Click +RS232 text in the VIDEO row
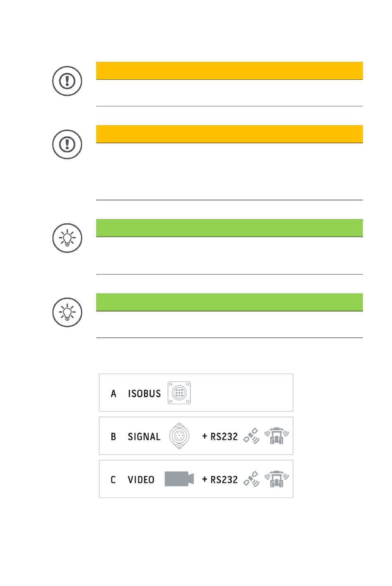 pos(220,479)
